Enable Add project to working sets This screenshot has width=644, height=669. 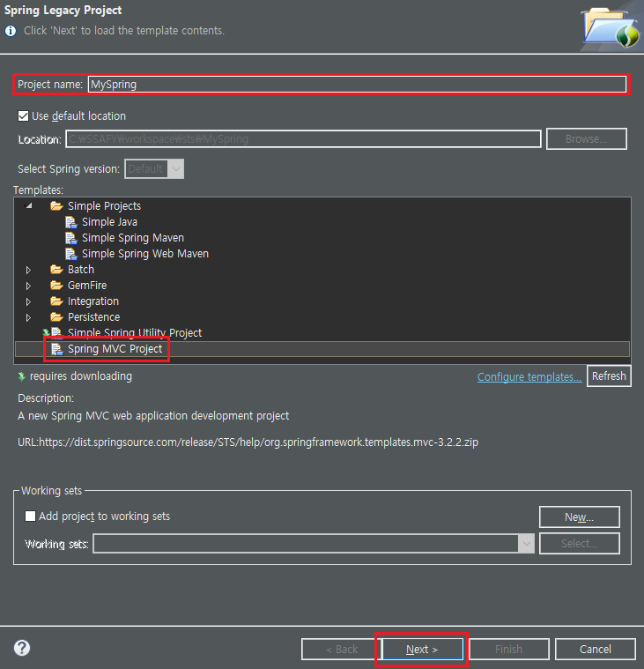(30, 517)
